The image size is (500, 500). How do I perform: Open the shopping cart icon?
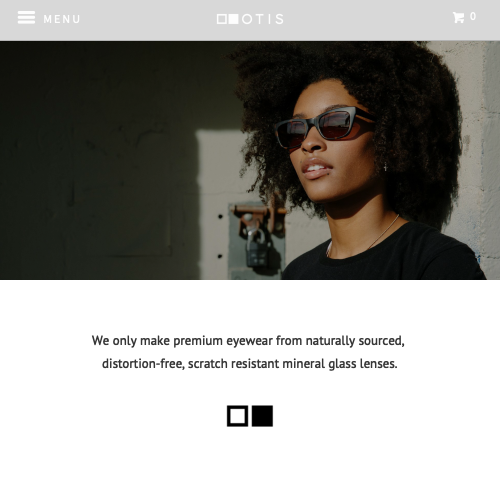[458, 17]
